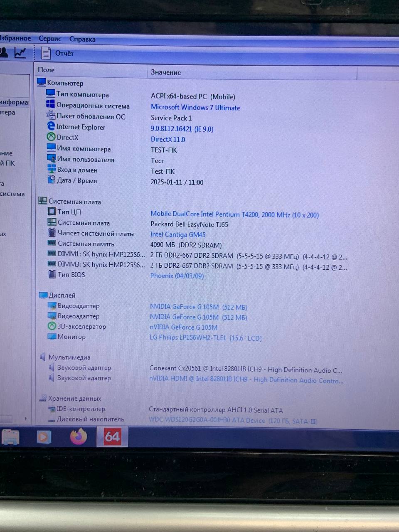Click the left panel scrollbar right arrow
Screen dimensions: 399x532
coord(26,419)
